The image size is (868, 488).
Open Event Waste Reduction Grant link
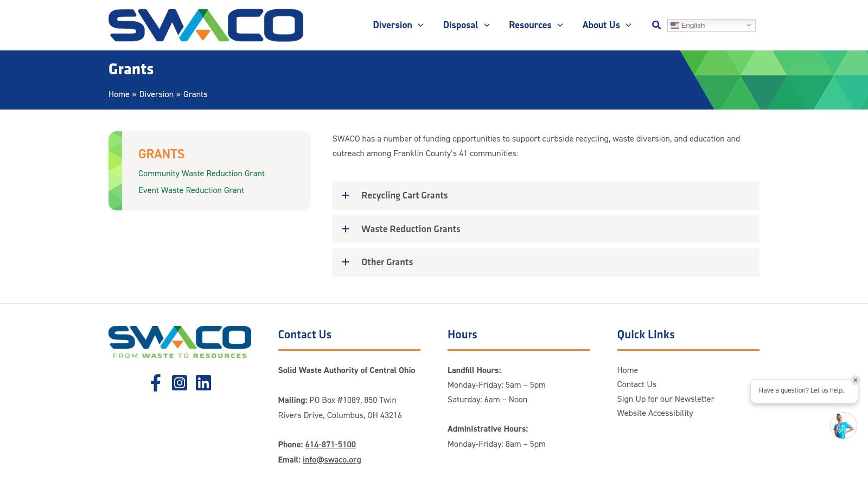(191, 190)
